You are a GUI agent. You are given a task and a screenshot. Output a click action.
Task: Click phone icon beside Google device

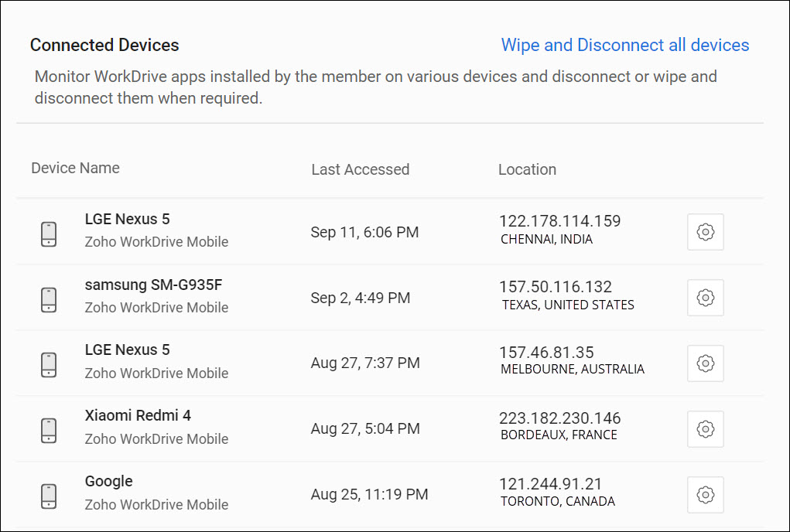pyautogui.click(x=49, y=496)
